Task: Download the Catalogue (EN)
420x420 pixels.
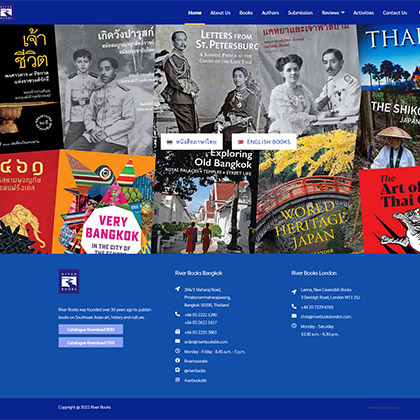Action: [x=91, y=329]
